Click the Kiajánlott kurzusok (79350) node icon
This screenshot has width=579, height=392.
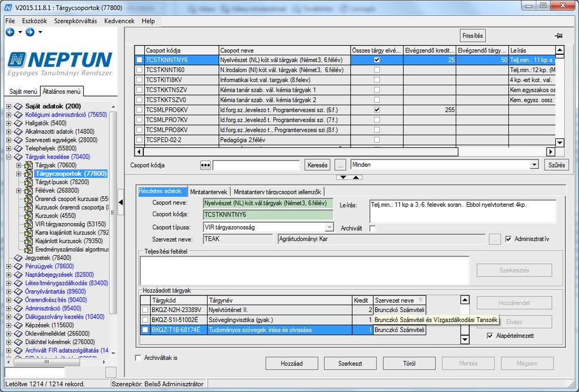(x=28, y=241)
